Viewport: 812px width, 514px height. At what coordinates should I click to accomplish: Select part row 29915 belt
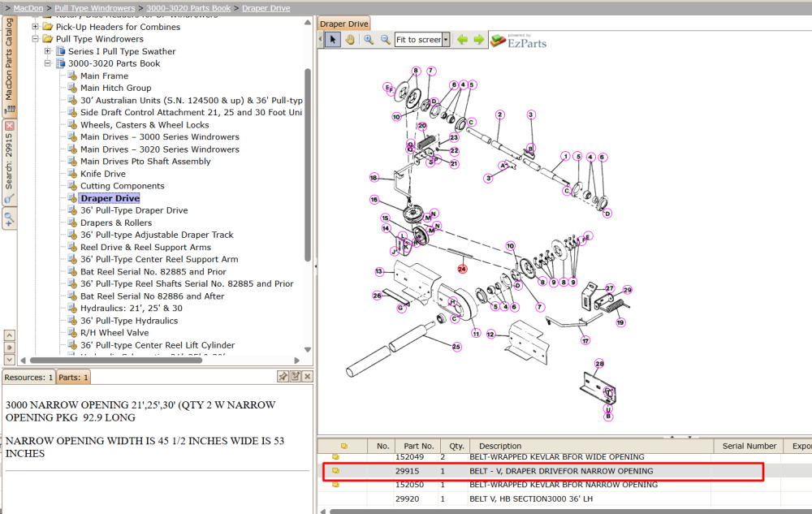click(x=542, y=471)
